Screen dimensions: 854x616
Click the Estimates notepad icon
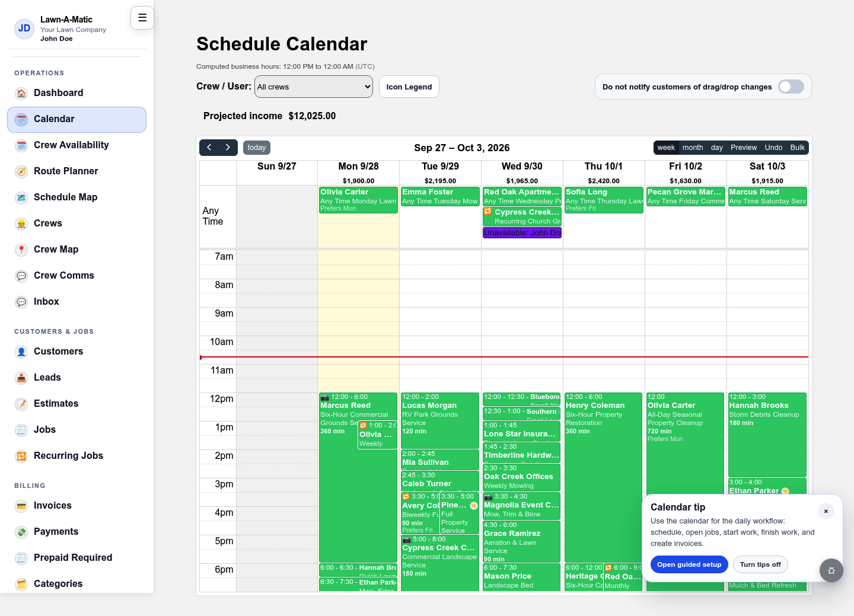pyautogui.click(x=21, y=404)
